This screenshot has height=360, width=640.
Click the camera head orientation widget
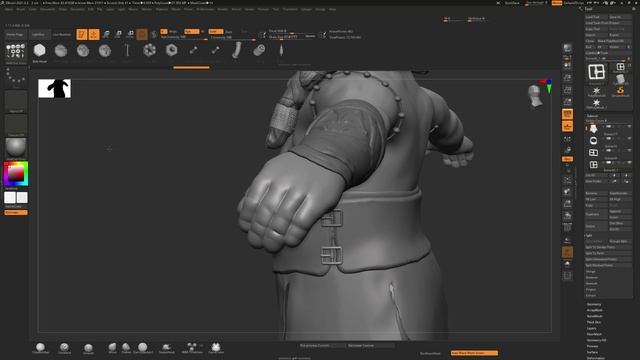coord(536,96)
